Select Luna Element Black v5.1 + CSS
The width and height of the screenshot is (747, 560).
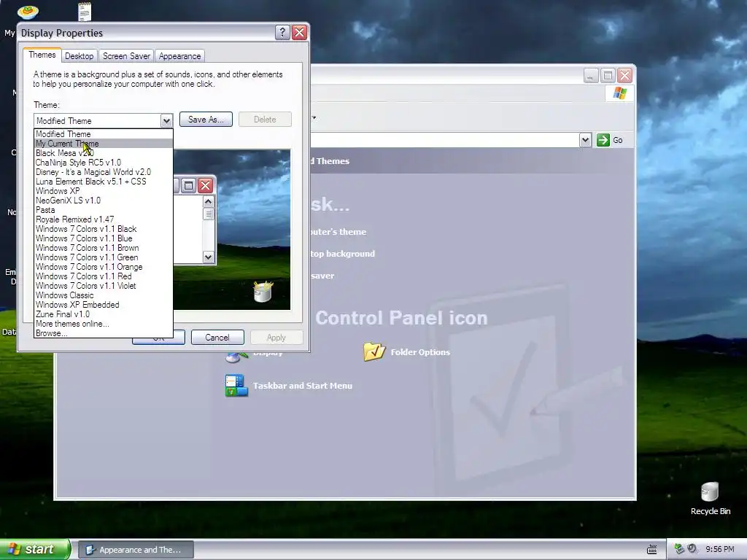coord(104,182)
